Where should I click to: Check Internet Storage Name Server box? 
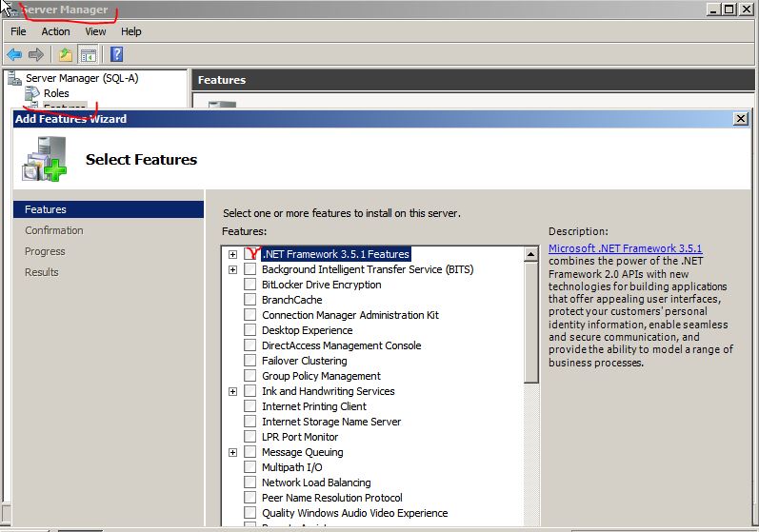[250, 422]
